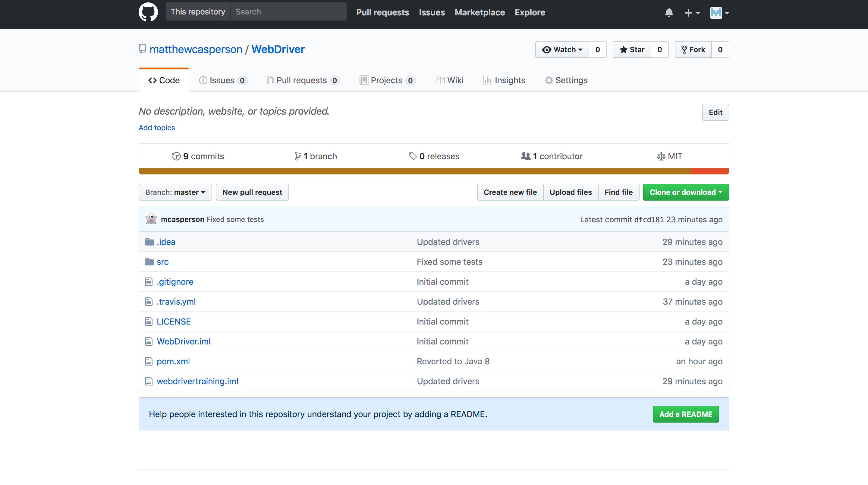Open the Settings gear tab
868x485 pixels.
click(x=566, y=80)
